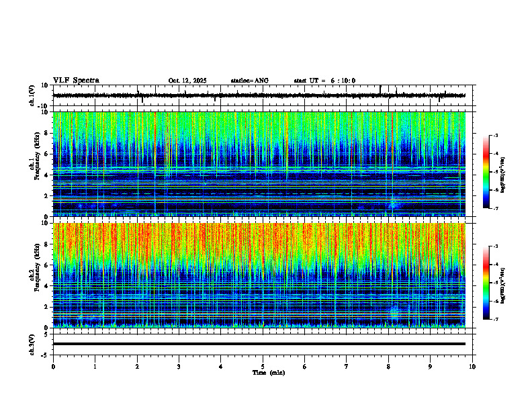Click the "Time (min)" x-axis label

click(x=269, y=373)
